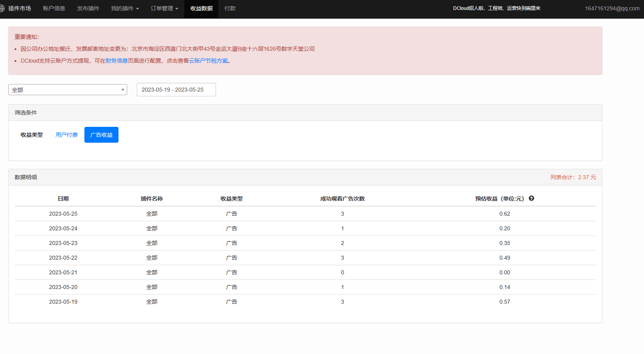Click the 插件市场 brand title
This screenshot has width=644, height=354.
click(x=20, y=8)
